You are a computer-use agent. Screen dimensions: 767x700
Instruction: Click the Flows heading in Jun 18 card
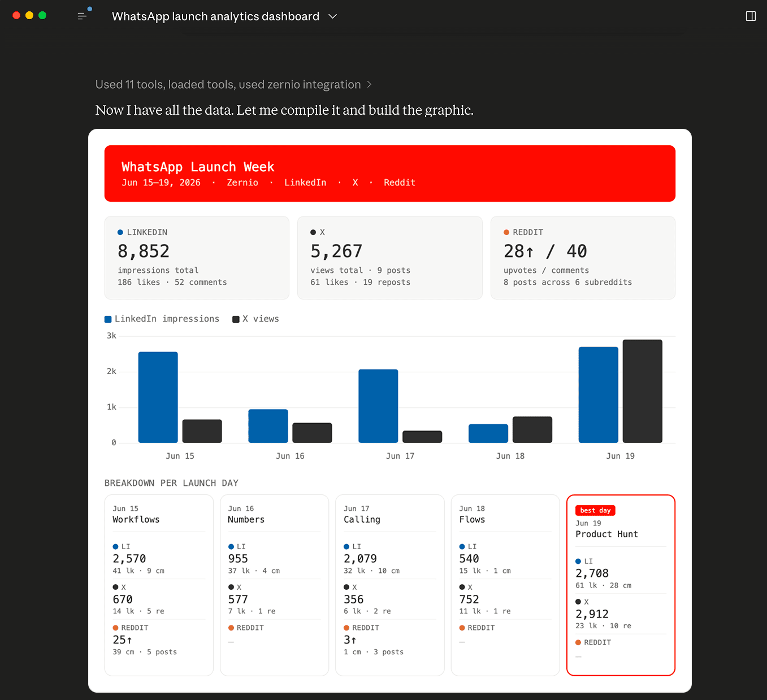coord(472,520)
